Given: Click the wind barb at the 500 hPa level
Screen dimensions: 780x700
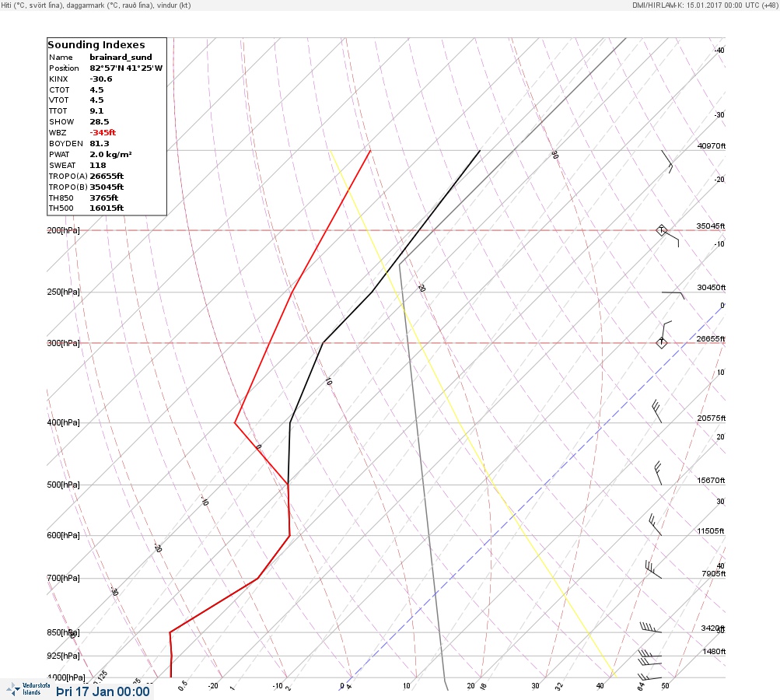Looking at the screenshot, I should [658, 473].
